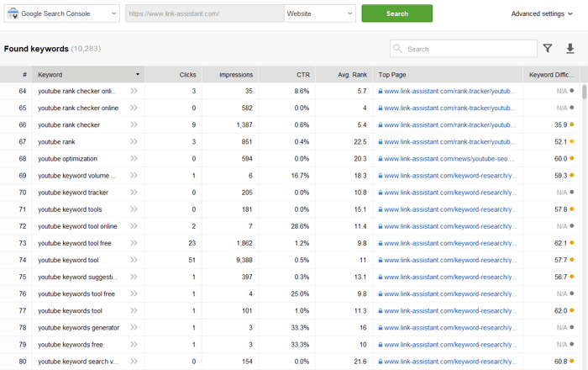Click difficulty value 62.1
This screenshot has width=588, height=370.
pyautogui.click(x=560, y=243)
